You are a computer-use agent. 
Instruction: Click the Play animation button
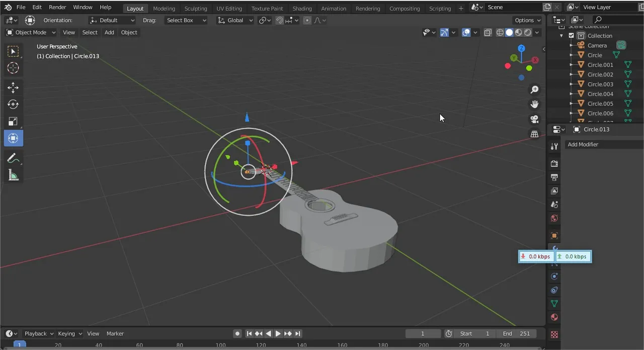pyautogui.click(x=278, y=333)
